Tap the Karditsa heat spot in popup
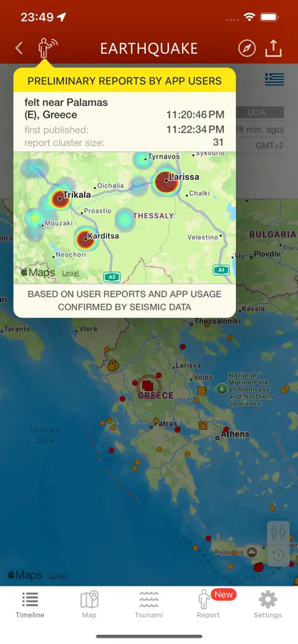298x644 pixels. coord(86,239)
